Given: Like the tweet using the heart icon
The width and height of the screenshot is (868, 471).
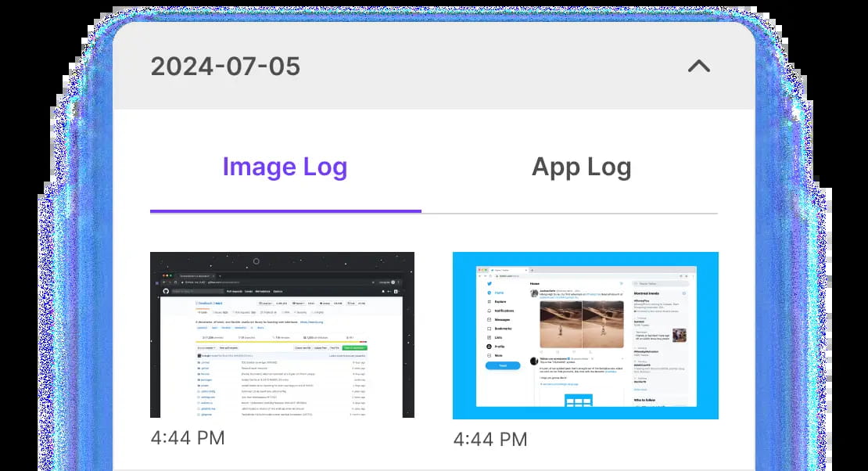Looking at the screenshot, I should click(x=576, y=351).
